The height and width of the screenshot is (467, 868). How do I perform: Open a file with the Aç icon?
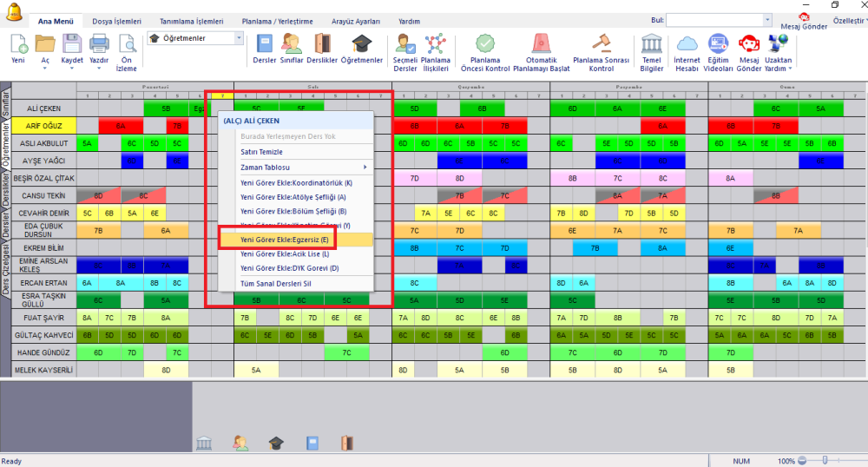click(45, 44)
